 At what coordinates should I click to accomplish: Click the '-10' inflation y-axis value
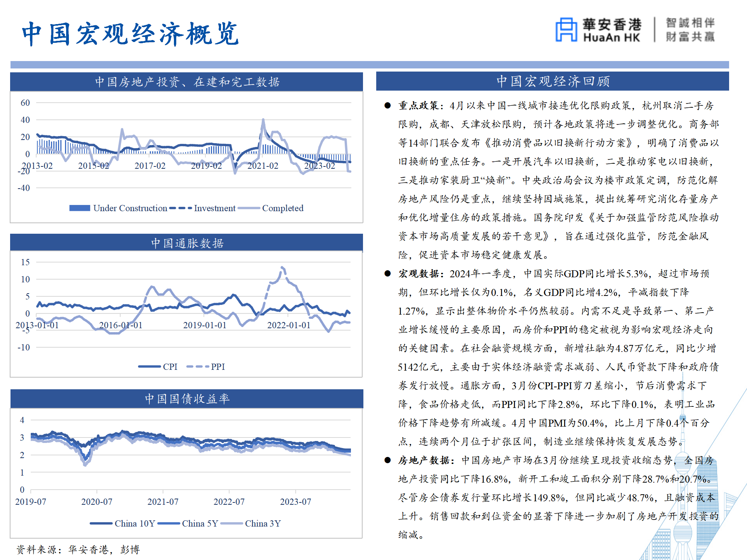click(24, 347)
